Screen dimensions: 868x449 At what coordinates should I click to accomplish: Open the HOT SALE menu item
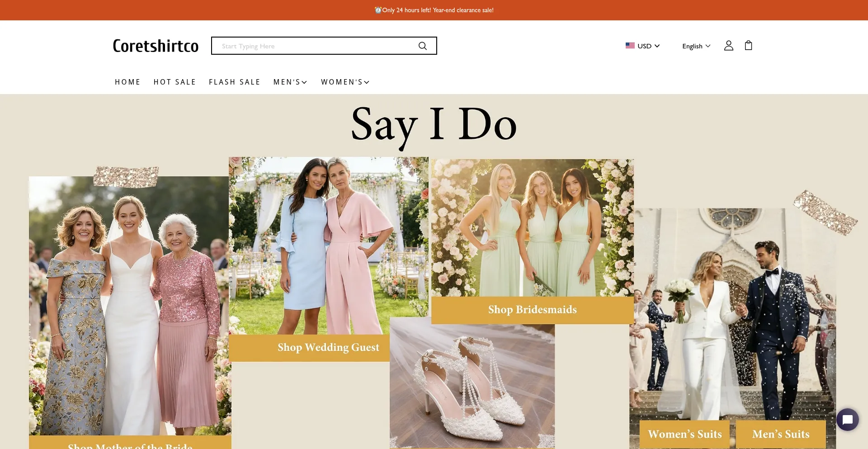(x=175, y=82)
